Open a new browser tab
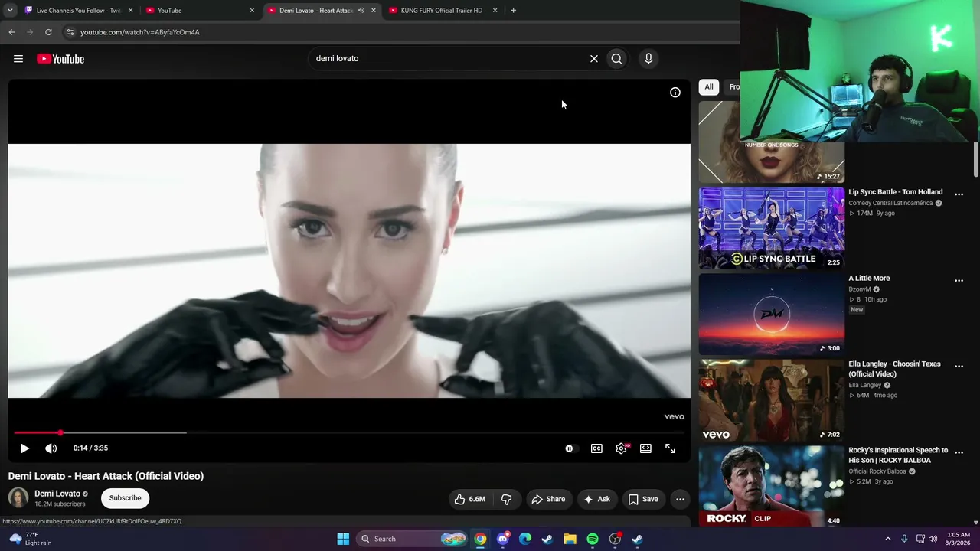 pos(513,11)
